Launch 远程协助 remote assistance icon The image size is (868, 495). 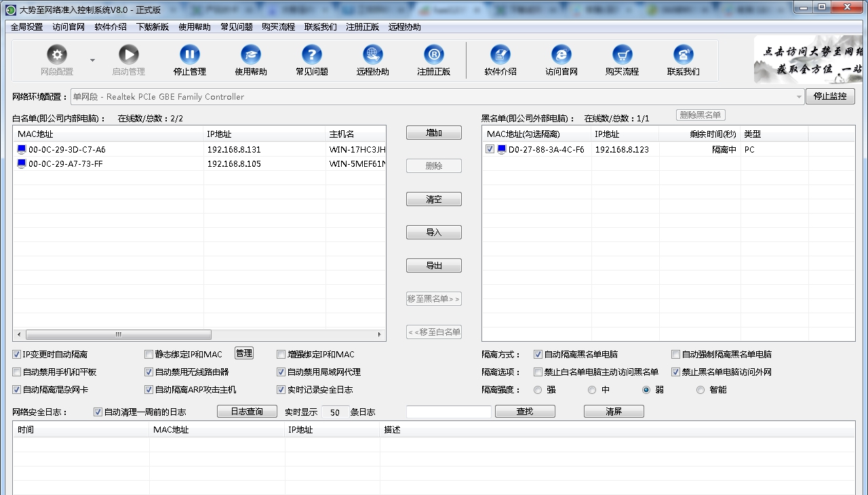click(x=372, y=54)
